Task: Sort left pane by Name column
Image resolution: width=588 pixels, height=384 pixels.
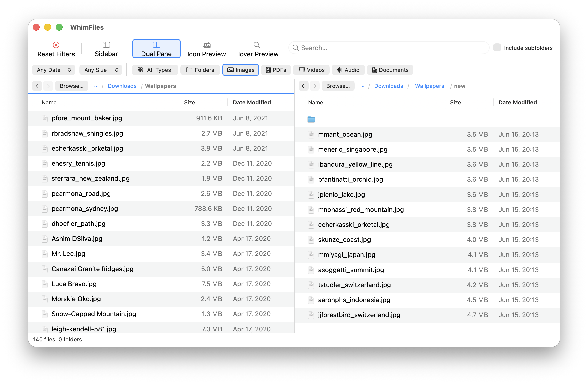Action: tap(49, 102)
